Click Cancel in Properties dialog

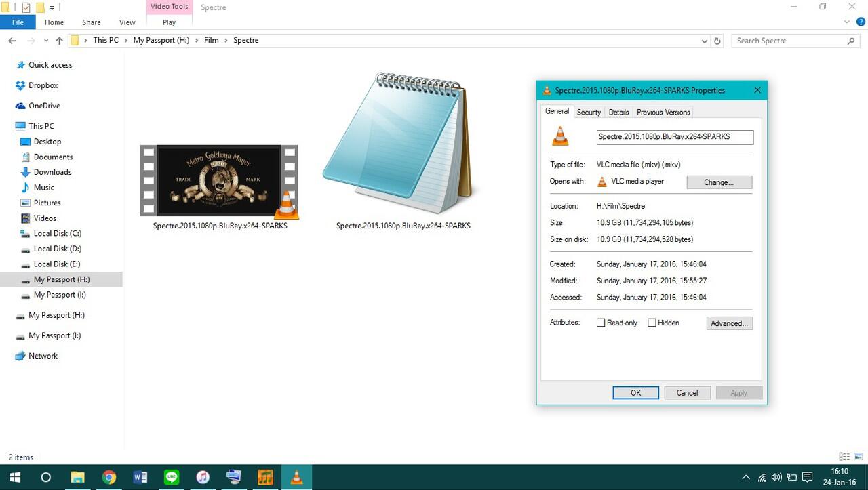(x=687, y=393)
